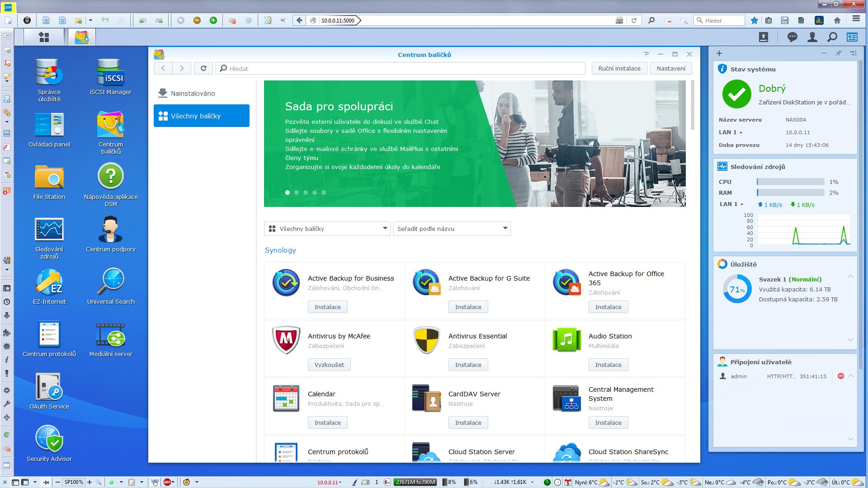Click browser bookmark star icon
The height and width of the screenshot is (488, 868).
[x=755, y=20]
